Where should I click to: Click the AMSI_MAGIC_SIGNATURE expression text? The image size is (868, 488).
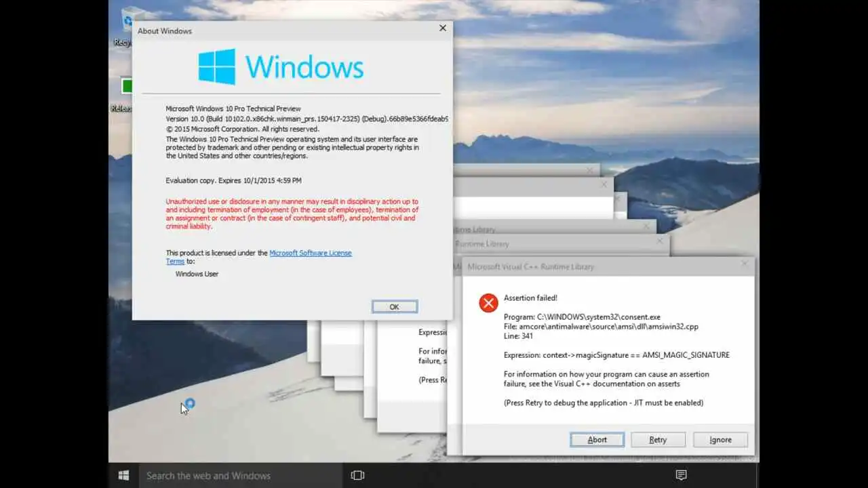(616, 355)
